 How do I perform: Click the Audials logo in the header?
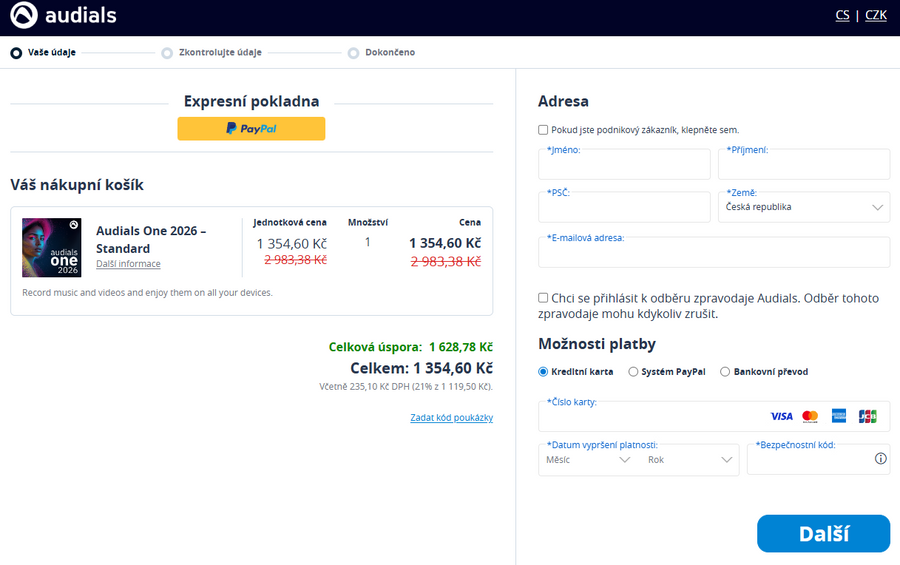(64, 15)
